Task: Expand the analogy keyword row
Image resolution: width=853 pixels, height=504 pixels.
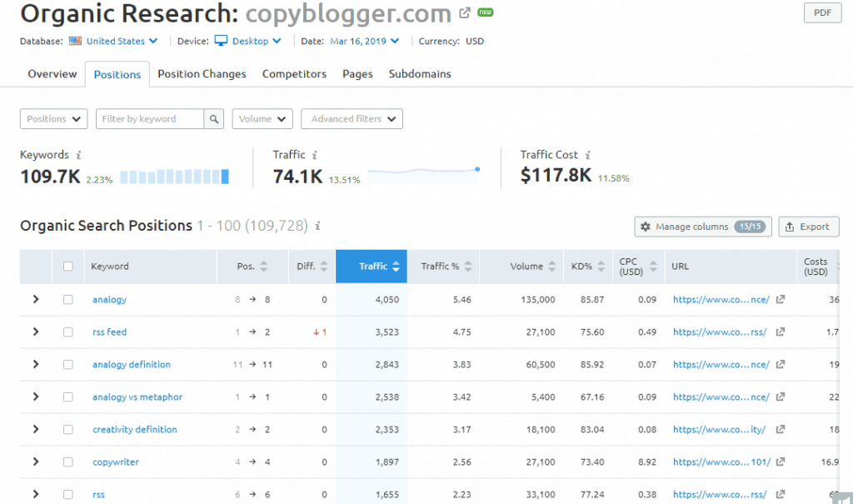Action: click(x=36, y=299)
